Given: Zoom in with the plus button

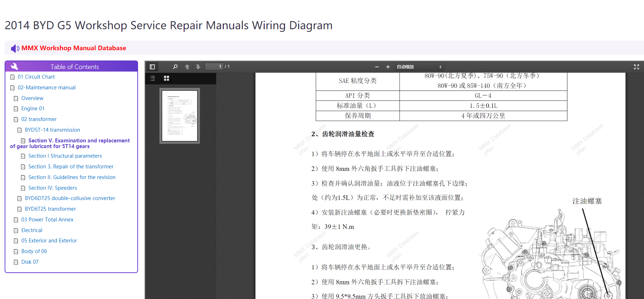Looking at the screenshot, I should point(388,67).
